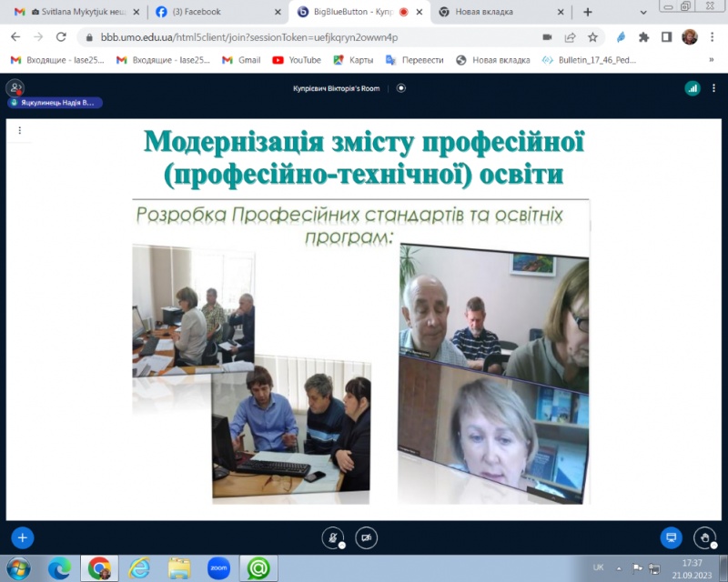The width and height of the screenshot is (728, 582).
Task: Expand the hidden bookmarks chevron
Action: click(x=712, y=60)
